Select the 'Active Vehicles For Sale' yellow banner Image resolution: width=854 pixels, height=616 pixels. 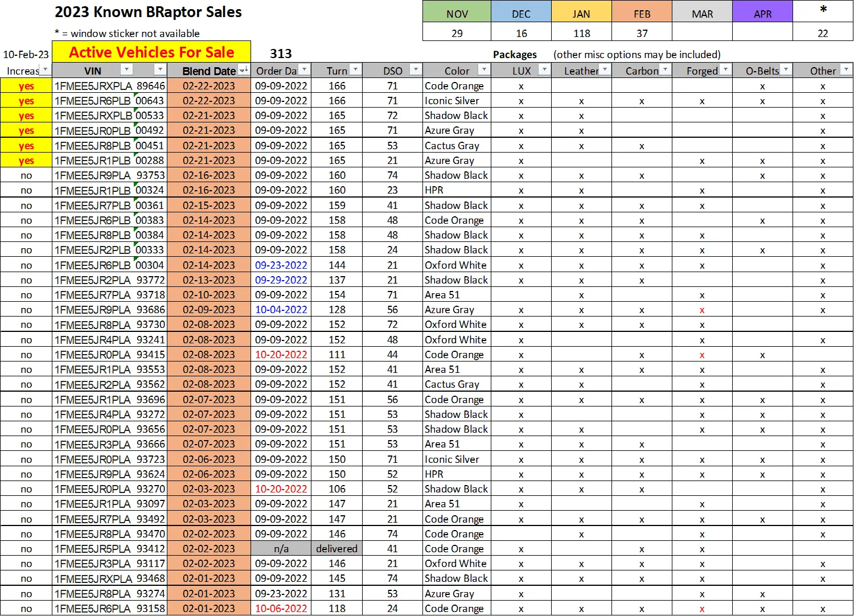point(151,52)
